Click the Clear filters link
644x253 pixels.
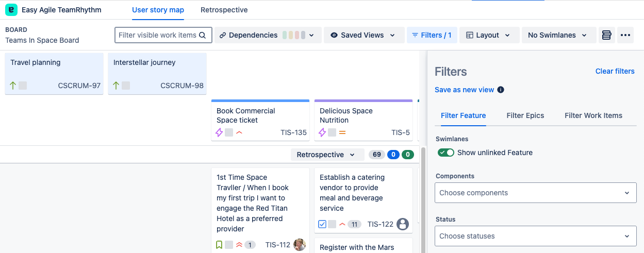pos(615,71)
